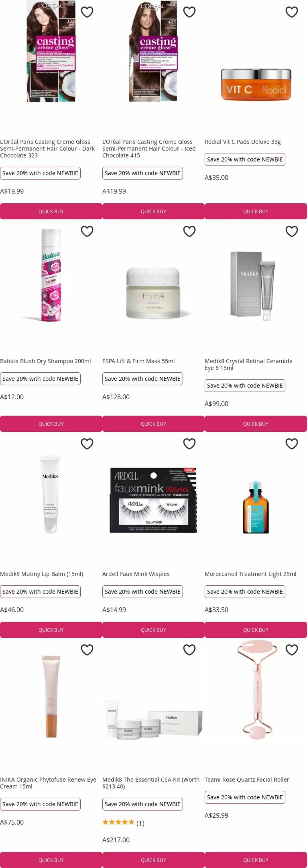Save ESPA Lift & Firm Mask to wishlist
This screenshot has height=868, width=307.
(189, 231)
